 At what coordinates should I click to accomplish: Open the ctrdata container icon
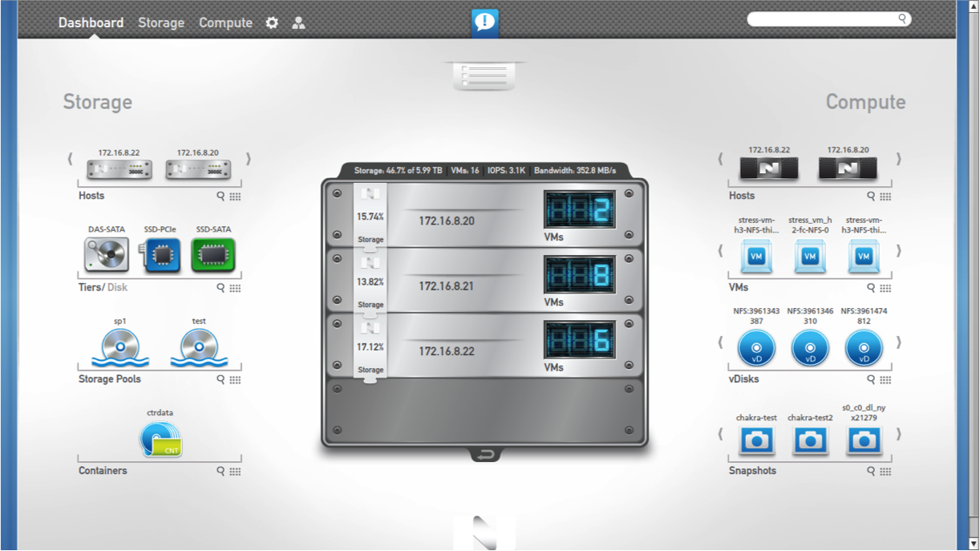point(160,440)
